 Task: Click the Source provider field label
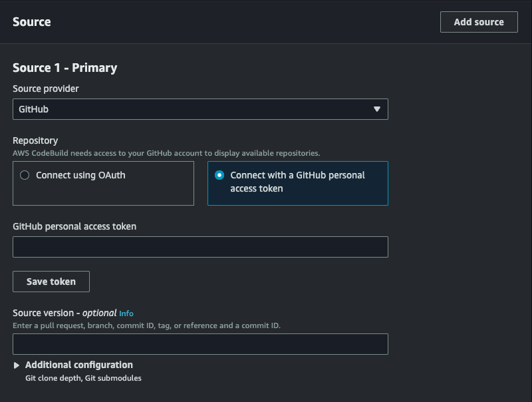(46, 89)
